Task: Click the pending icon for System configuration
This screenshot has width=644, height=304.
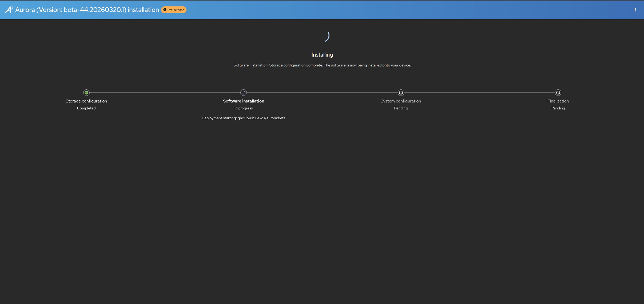Action: coord(401,93)
